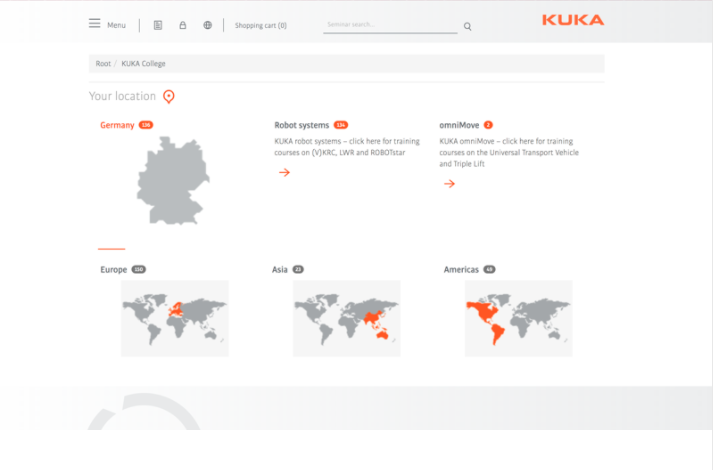Select the Europe region heading
This screenshot has width=713, height=470.
(x=114, y=270)
